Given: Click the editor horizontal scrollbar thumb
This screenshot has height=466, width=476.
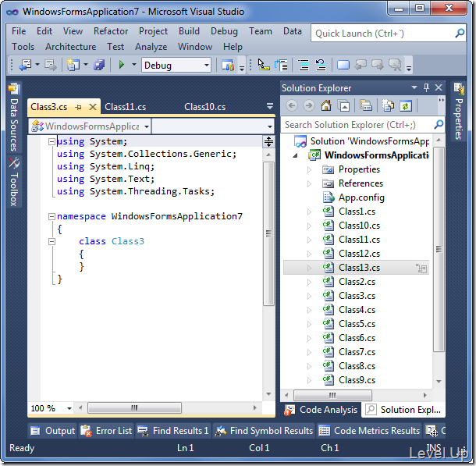Looking at the screenshot, I should click(x=134, y=407).
